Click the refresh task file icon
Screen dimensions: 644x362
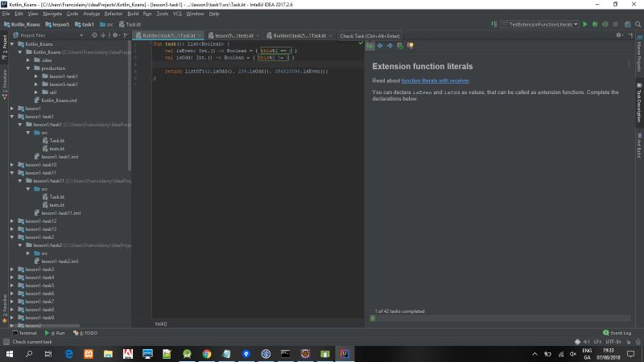point(400,46)
